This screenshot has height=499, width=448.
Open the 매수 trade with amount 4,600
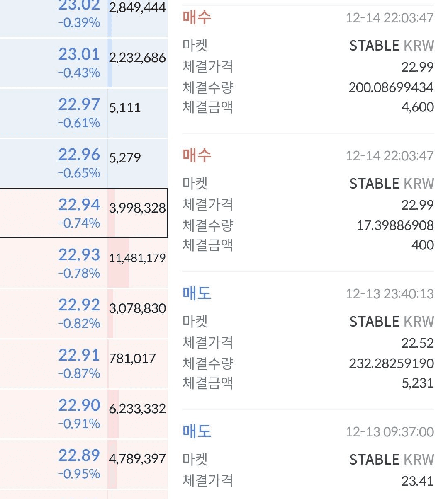click(x=308, y=66)
